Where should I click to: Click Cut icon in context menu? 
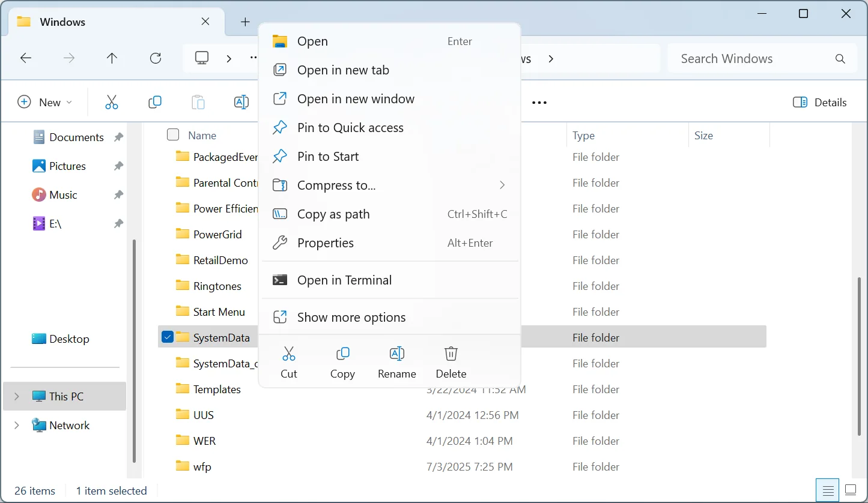(x=289, y=354)
